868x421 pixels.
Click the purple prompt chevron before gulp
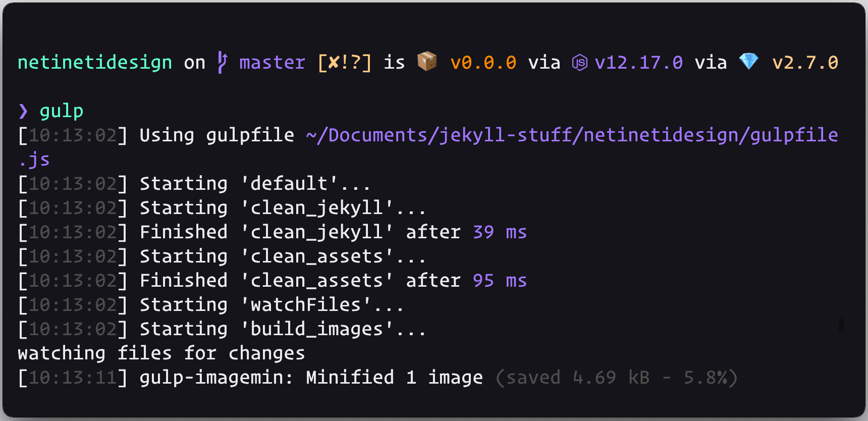coord(23,111)
